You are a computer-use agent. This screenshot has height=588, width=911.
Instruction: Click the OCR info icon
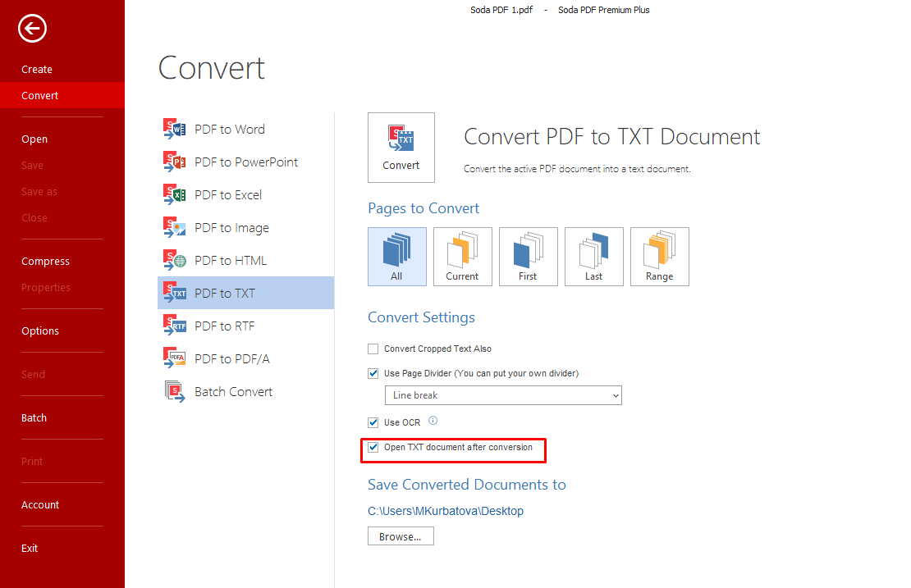coord(433,421)
